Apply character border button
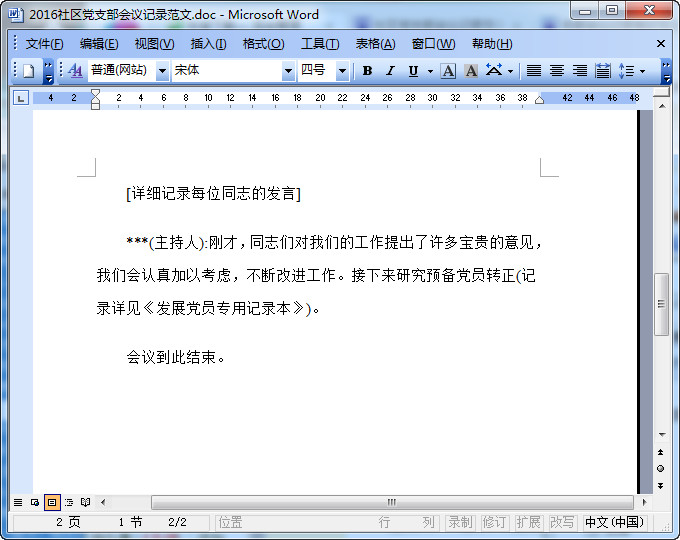 click(448, 71)
